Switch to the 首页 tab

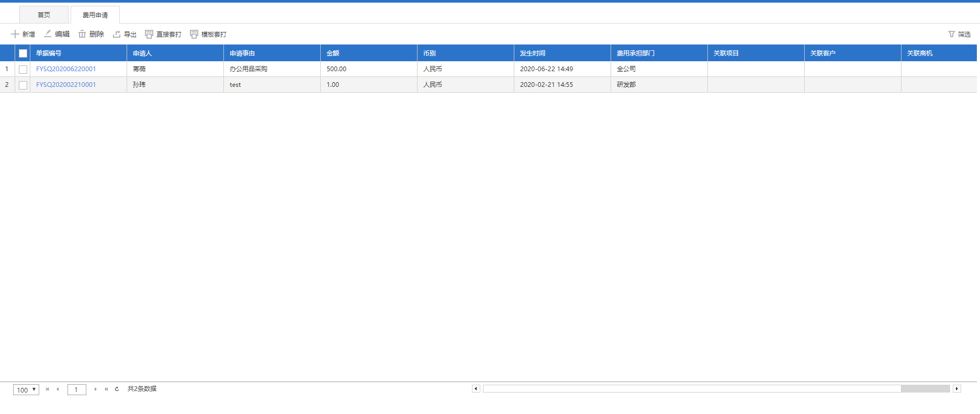(x=44, y=15)
